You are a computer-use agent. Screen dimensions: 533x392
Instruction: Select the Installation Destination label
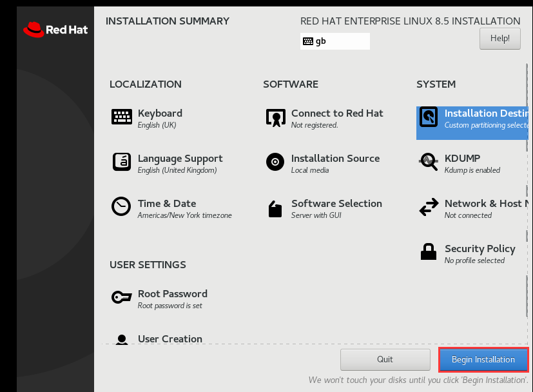coord(487,113)
